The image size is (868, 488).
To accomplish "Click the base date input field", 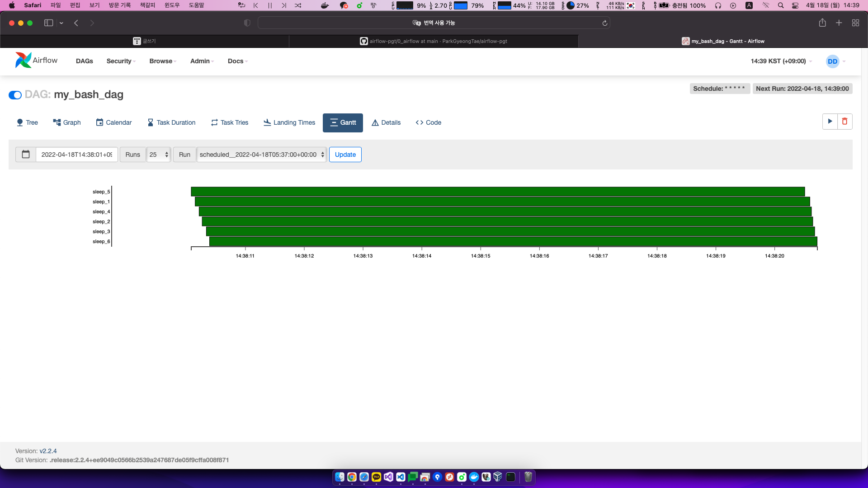I will [76, 155].
